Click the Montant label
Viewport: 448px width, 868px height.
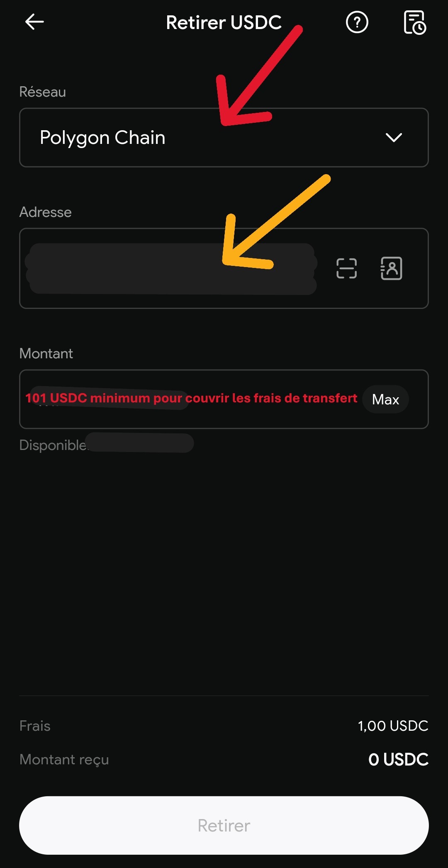(x=46, y=353)
